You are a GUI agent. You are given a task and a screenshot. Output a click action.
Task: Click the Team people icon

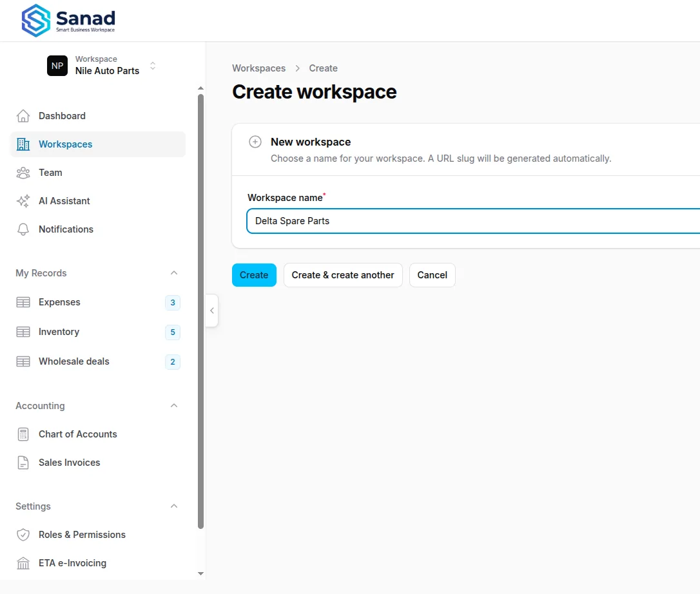[x=23, y=173]
